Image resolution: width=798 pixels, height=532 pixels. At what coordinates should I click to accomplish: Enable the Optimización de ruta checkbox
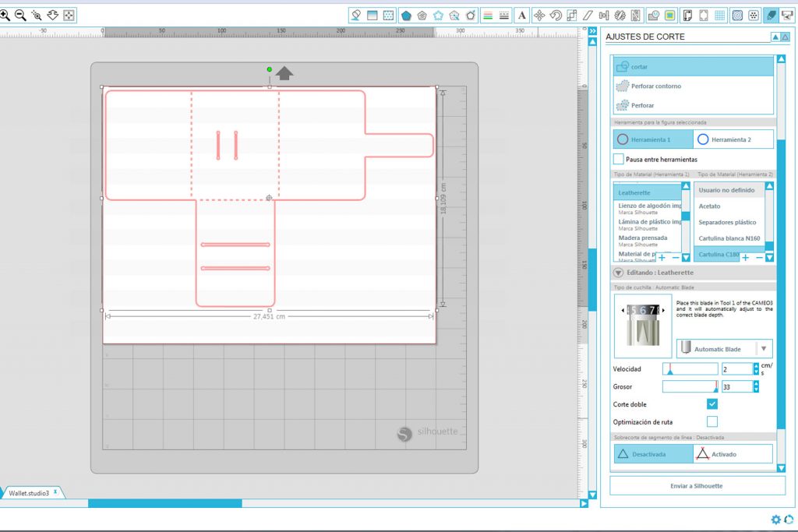pyautogui.click(x=712, y=421)
